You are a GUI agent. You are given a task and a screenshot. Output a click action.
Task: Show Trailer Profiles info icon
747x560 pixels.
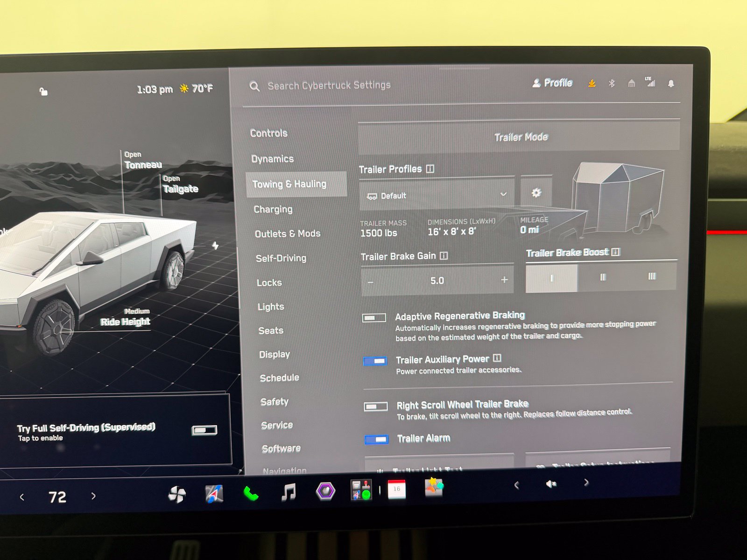pos(430,169)
